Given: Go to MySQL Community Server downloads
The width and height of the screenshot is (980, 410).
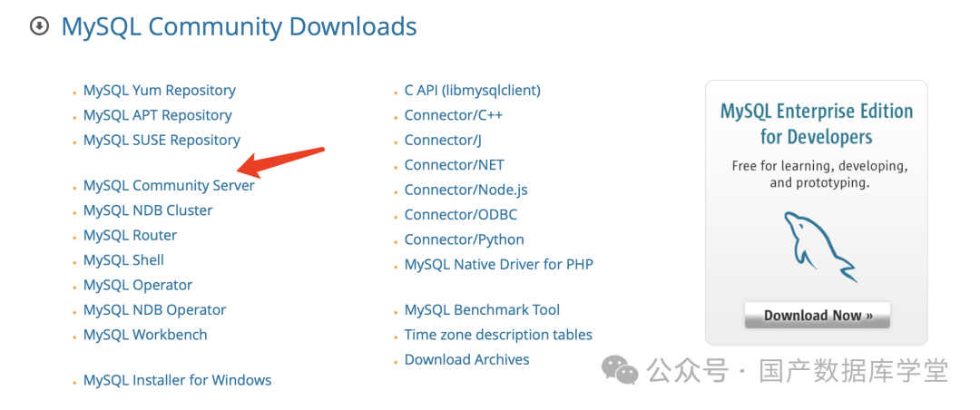Looking at the screenshot, I should click(169, 186).
